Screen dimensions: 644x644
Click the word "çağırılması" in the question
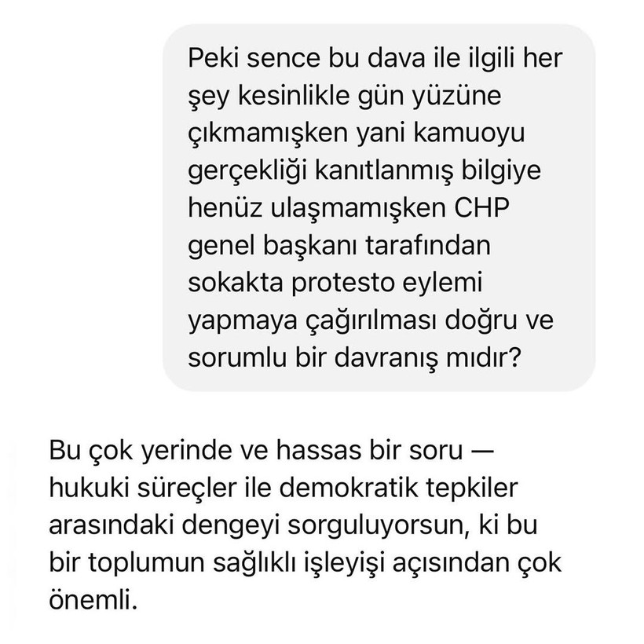[371, 321]
